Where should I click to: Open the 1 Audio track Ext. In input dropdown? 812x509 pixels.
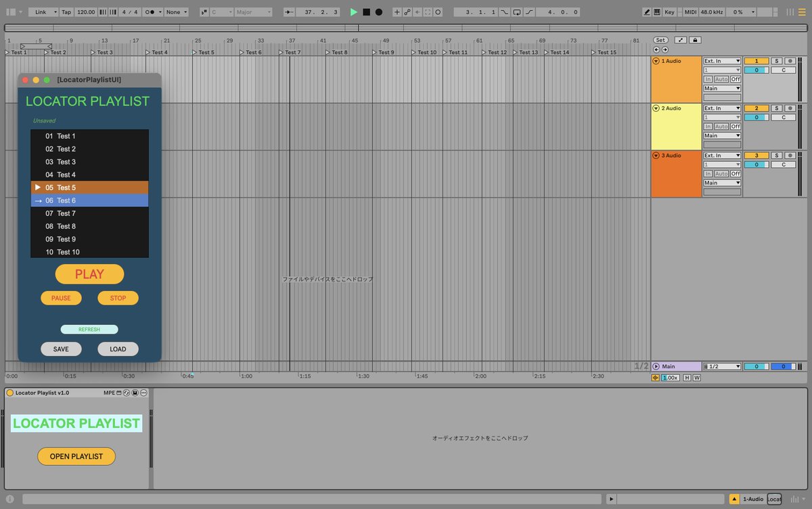722,61
